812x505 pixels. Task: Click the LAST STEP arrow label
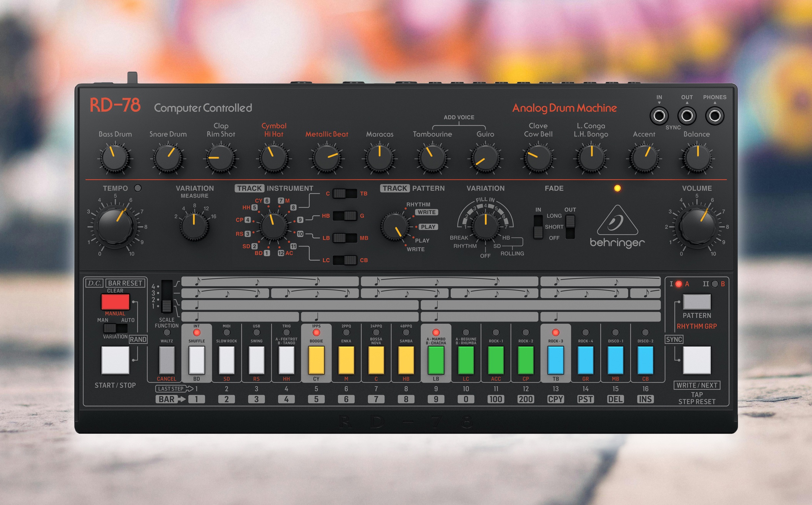(174, 389)
